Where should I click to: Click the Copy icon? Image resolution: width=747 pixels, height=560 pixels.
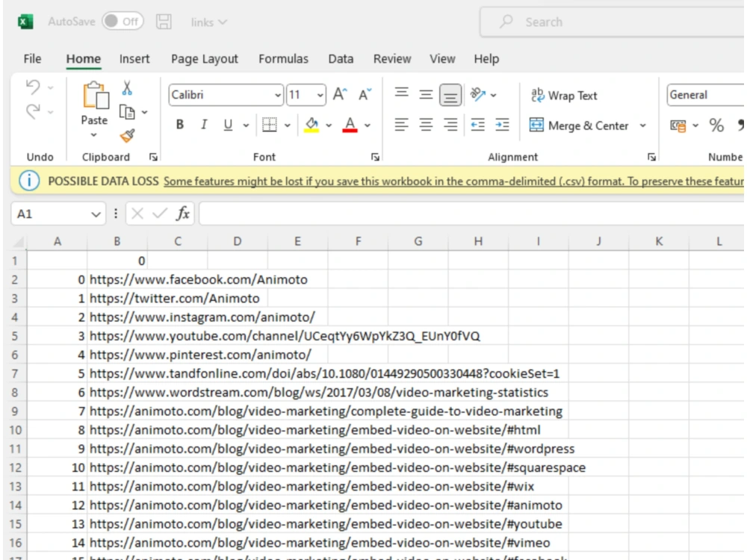[x=127, y=113]
